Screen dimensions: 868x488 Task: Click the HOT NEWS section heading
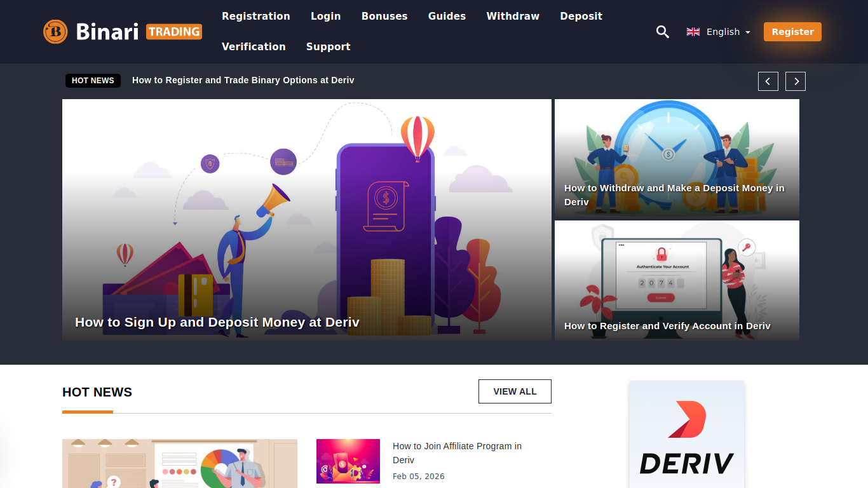pos(97,392)
